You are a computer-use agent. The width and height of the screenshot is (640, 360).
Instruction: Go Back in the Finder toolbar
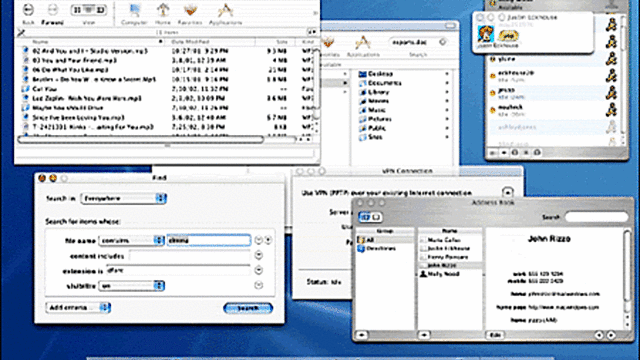click(28, 9)
